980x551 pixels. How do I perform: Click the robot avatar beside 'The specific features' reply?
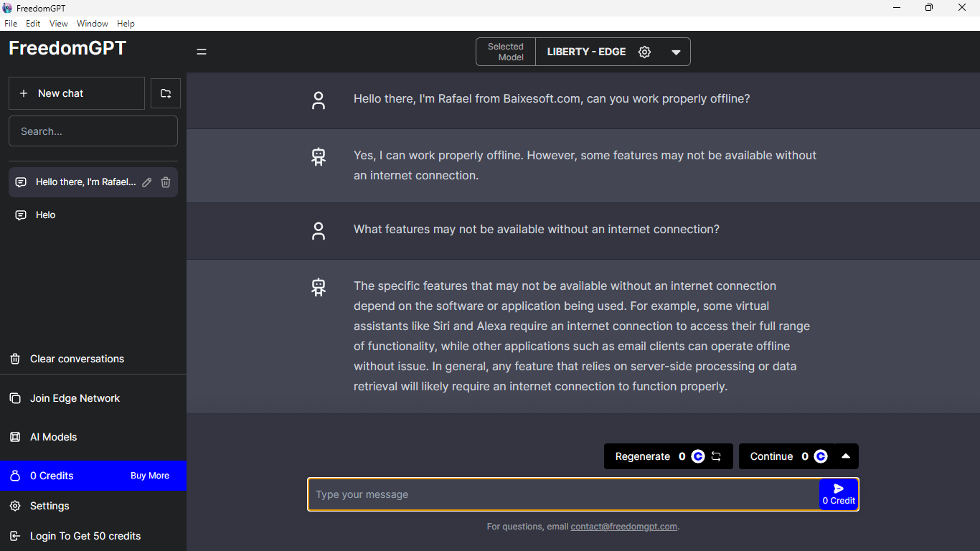319,288
